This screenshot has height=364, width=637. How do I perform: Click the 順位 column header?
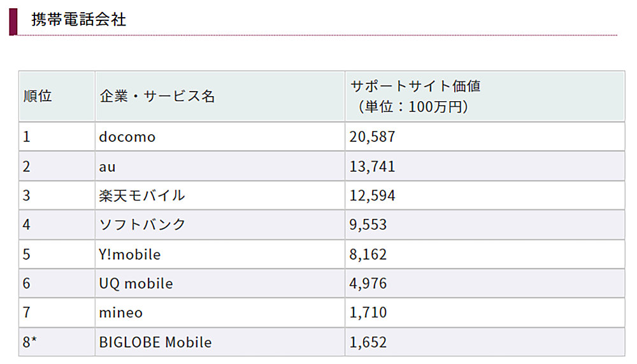click(x=38, y=97)
